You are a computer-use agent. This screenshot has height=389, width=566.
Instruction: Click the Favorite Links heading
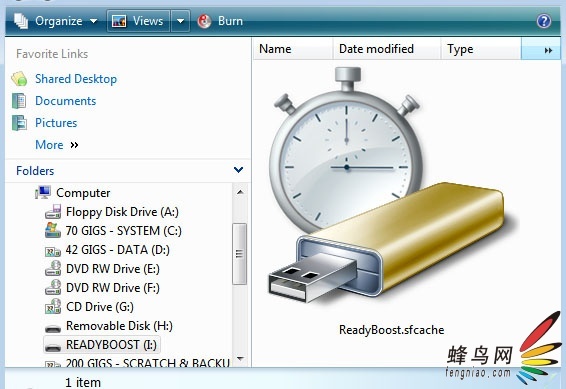pos(52,54)
